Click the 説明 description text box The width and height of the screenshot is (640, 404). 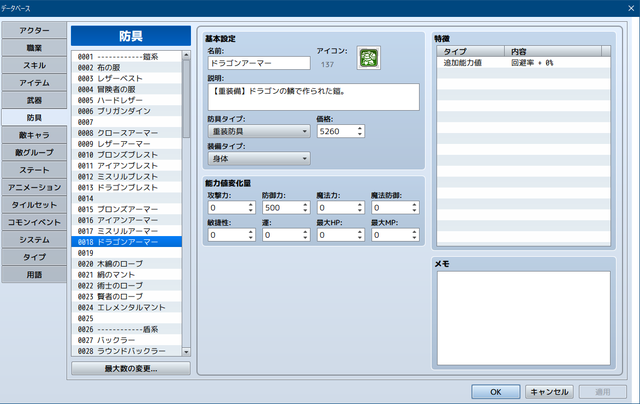click(x=313, y=97)
